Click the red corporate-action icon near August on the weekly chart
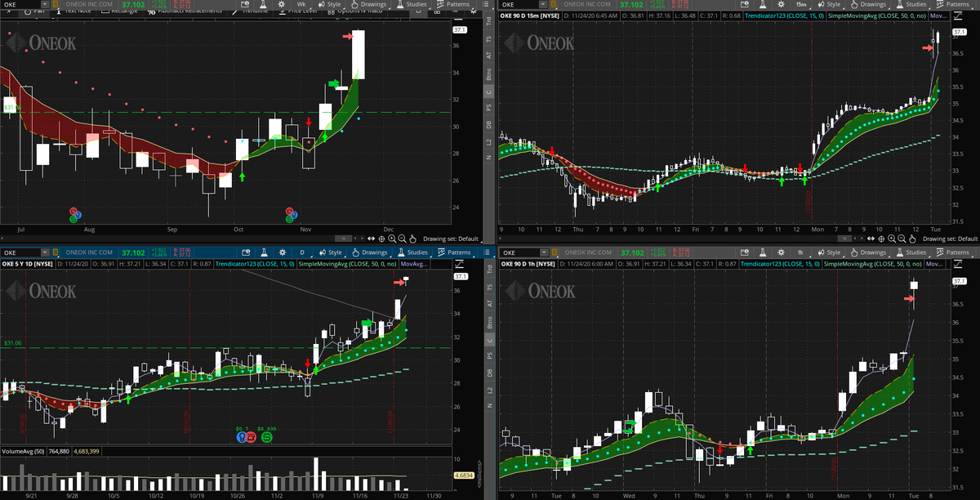The height and width of the screenshot is (500, 980). (x=75, y=211)
